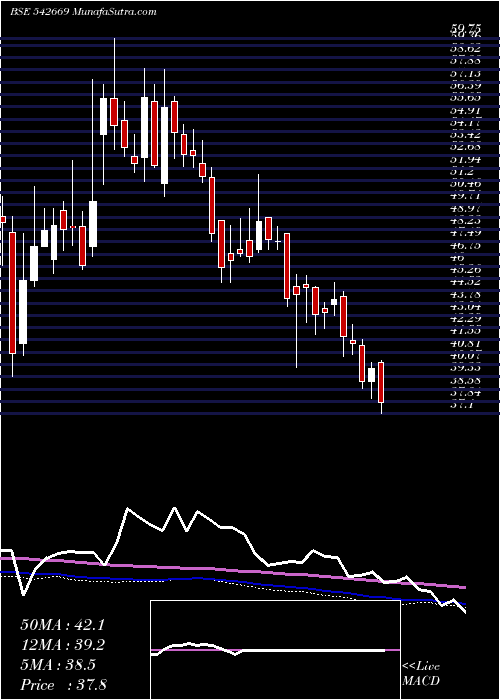This screenshot has height=700, width=500.
Task: Click the BSE 542669 MunafaSutra.com header text
Action: click(x=83, y=12)
